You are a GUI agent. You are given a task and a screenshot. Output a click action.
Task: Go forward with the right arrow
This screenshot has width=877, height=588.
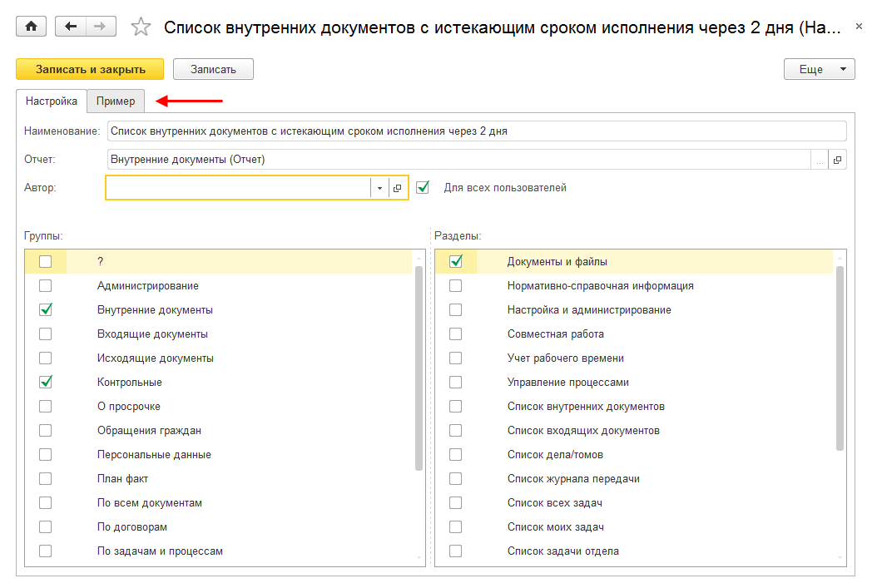101,27
